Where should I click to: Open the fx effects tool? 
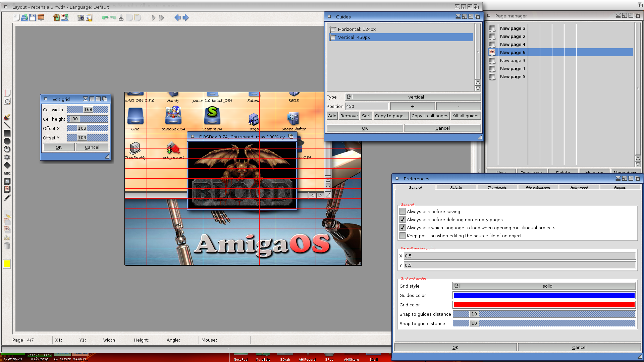[7, 238]
